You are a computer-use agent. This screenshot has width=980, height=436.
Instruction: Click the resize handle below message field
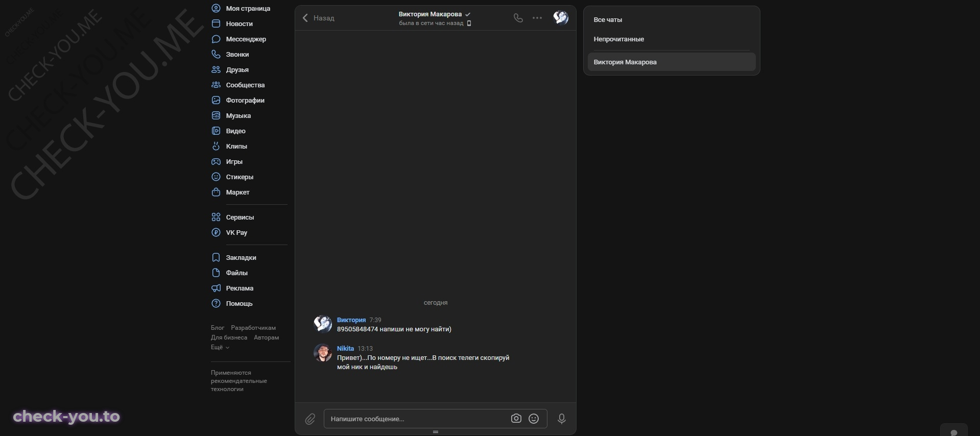(x=436, y=432)
